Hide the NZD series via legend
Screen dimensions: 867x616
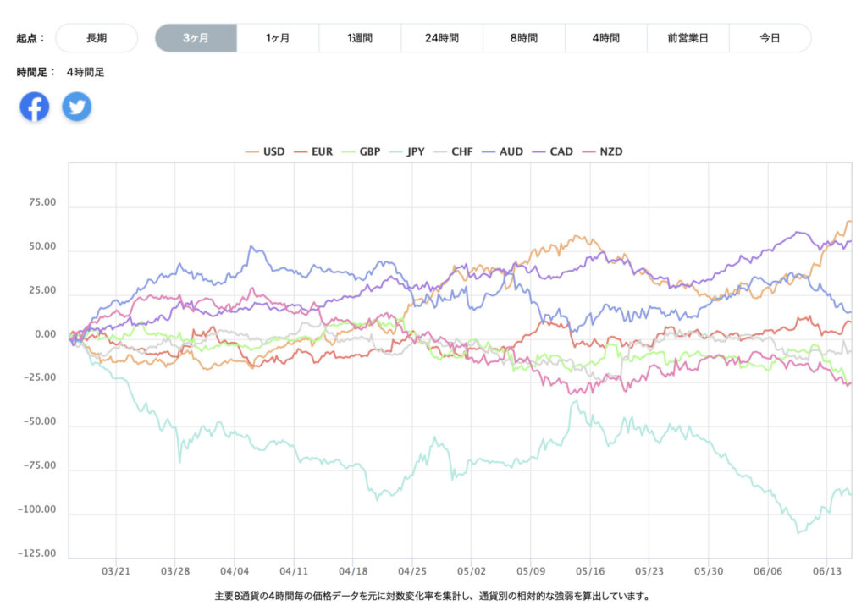(x=600, y=151)
